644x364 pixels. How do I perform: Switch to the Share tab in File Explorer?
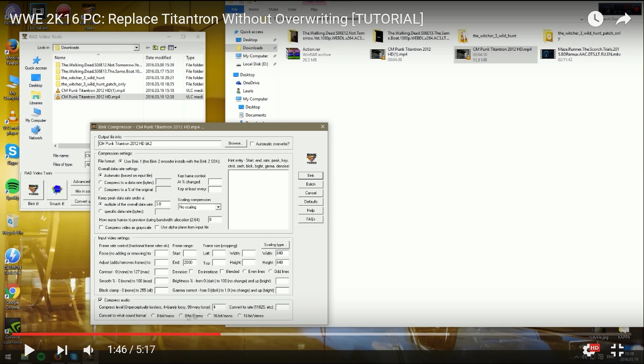273,9
